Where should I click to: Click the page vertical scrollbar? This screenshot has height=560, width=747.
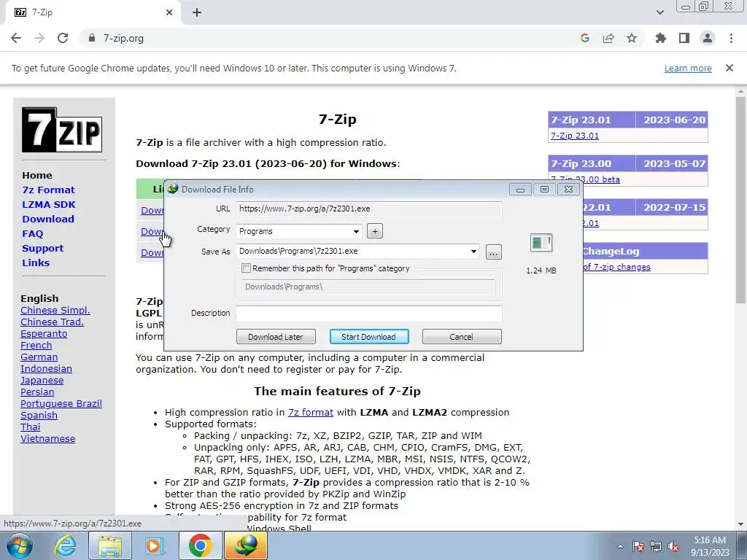[740, 200]
